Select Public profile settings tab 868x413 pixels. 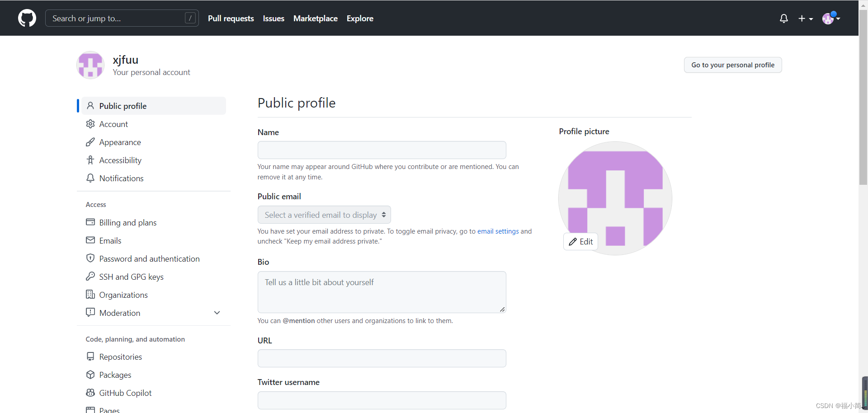[x=154, y=106]
